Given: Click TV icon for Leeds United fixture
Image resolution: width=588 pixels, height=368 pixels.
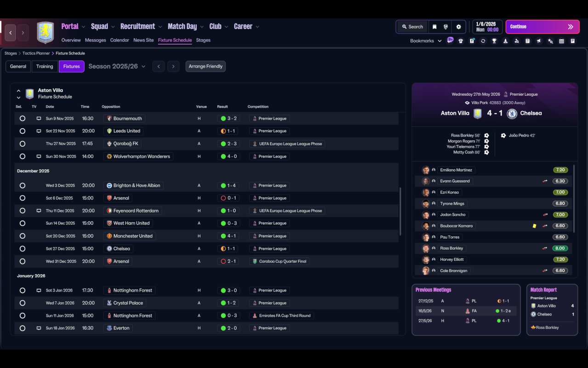Looking at the screenshot, I should [39, 131].
